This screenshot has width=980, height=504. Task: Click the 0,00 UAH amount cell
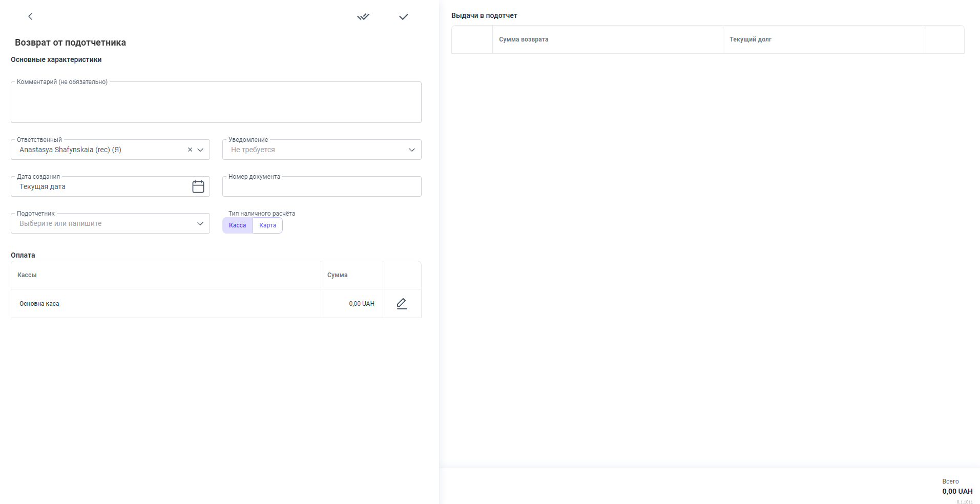tap(361, 304)
